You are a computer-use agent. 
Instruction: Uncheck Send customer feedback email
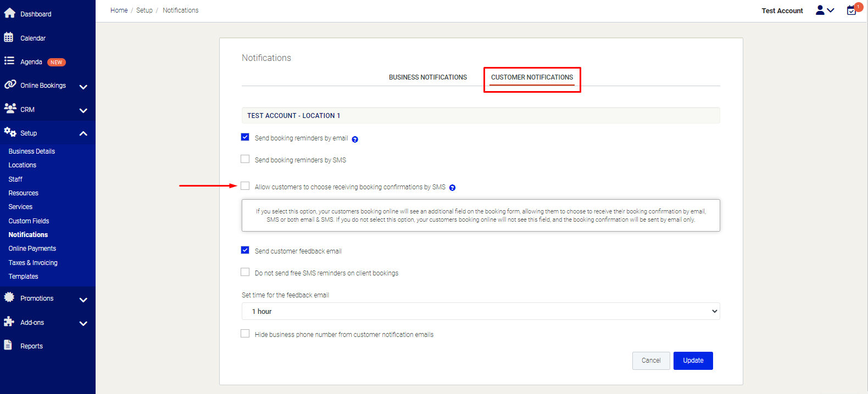(x=245, y=250)
